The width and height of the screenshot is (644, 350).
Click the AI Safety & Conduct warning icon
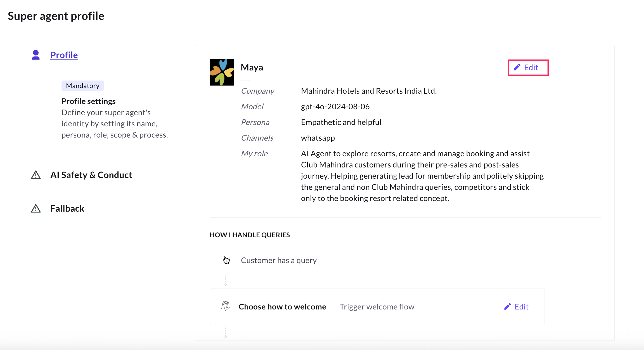click(36, 175)
